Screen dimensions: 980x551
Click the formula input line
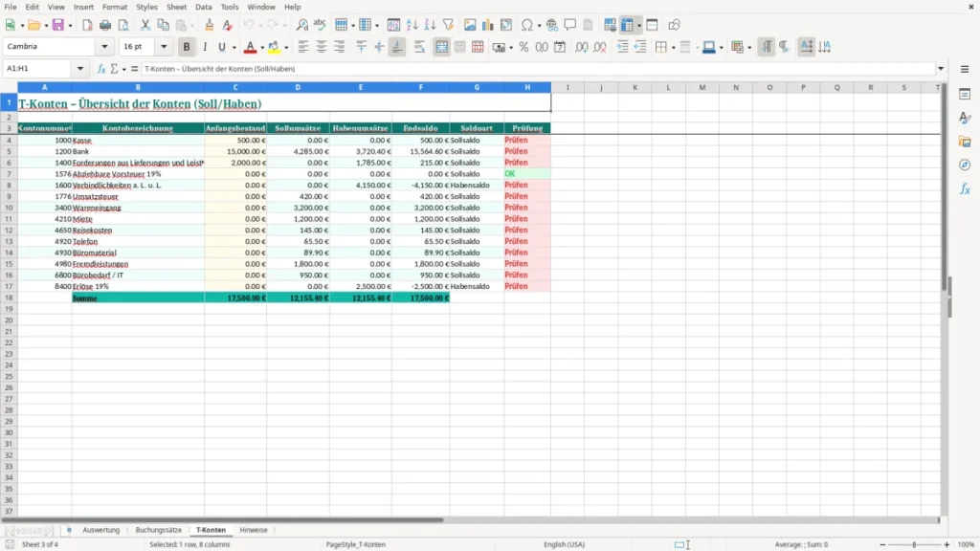coord(538,69)
